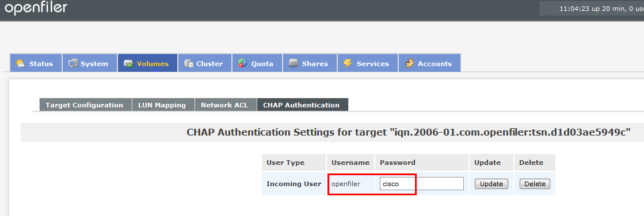Click the CHAP Authentication Settings heading

tap(409, 132)
